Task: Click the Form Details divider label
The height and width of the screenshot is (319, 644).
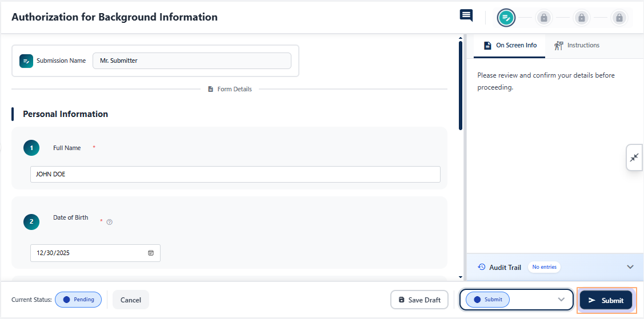Action: click(234, 89)
